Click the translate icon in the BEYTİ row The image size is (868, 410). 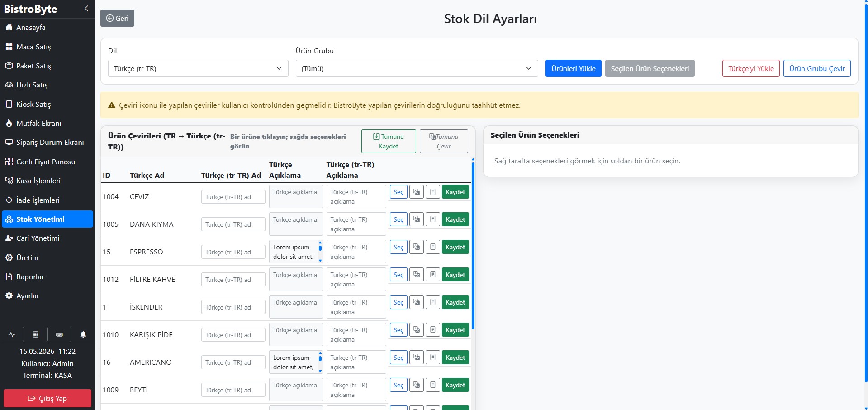(x=417, y=385)
